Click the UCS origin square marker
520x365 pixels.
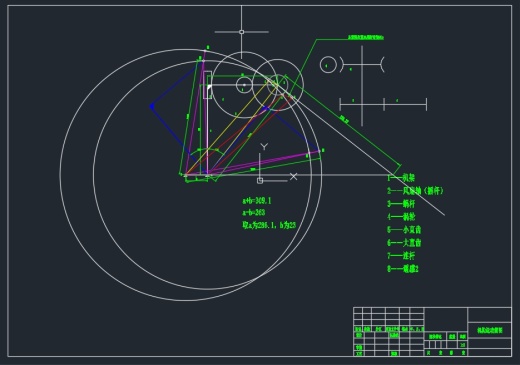[260, 181]
